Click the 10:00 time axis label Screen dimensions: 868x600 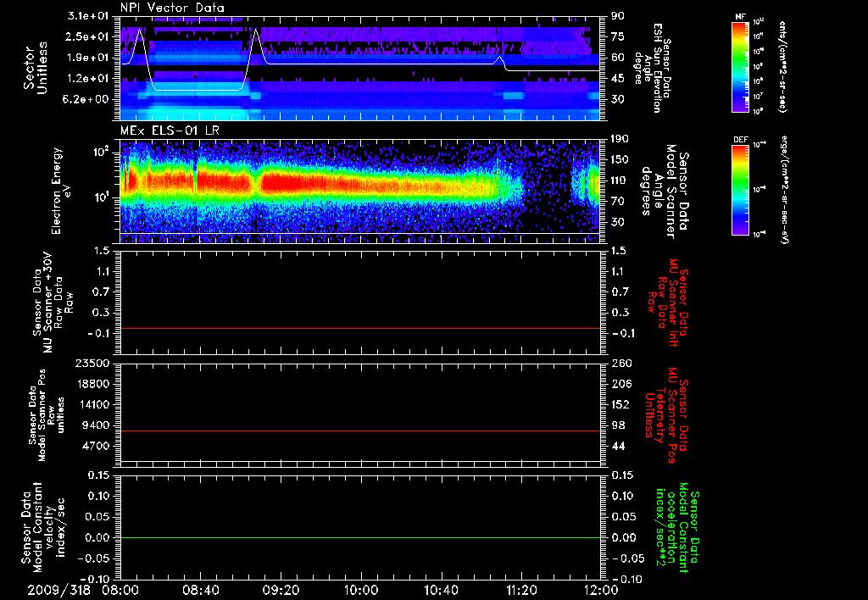point(361,590)
